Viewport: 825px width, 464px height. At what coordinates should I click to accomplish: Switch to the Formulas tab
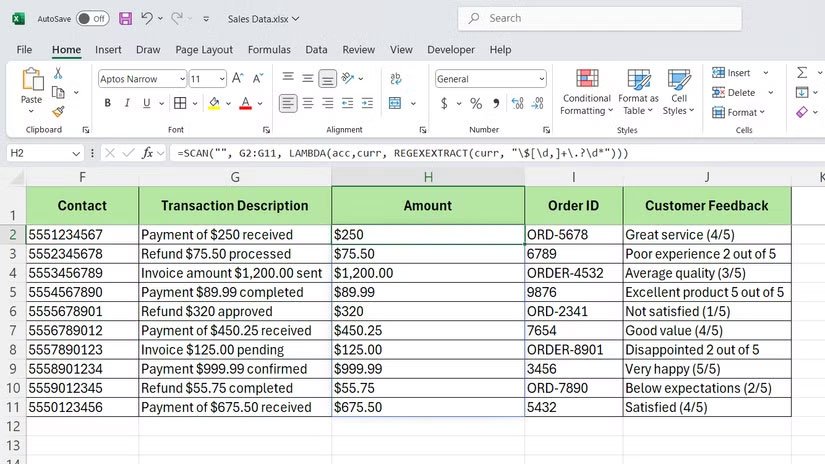click(x=269, y=49)
